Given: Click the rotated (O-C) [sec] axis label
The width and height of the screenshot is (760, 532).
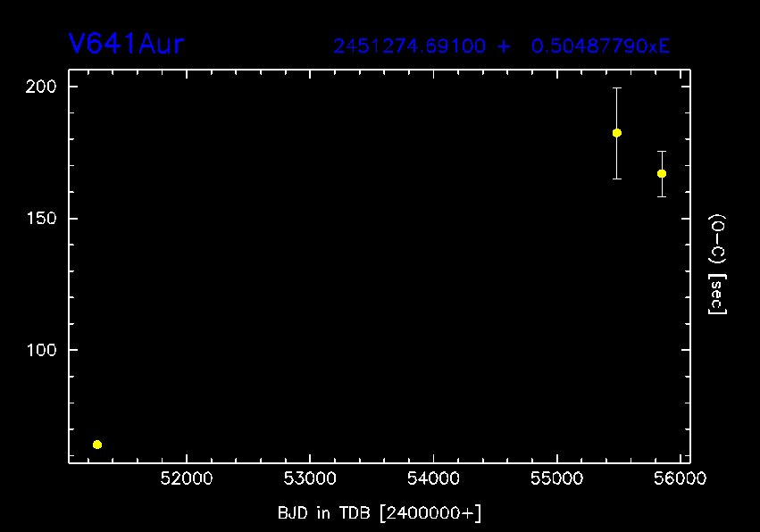Looking at the screenshot, I should [x=716, y=264].
